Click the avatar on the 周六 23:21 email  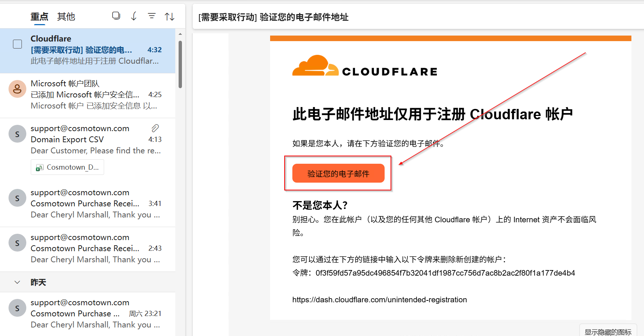pos(17,308)
